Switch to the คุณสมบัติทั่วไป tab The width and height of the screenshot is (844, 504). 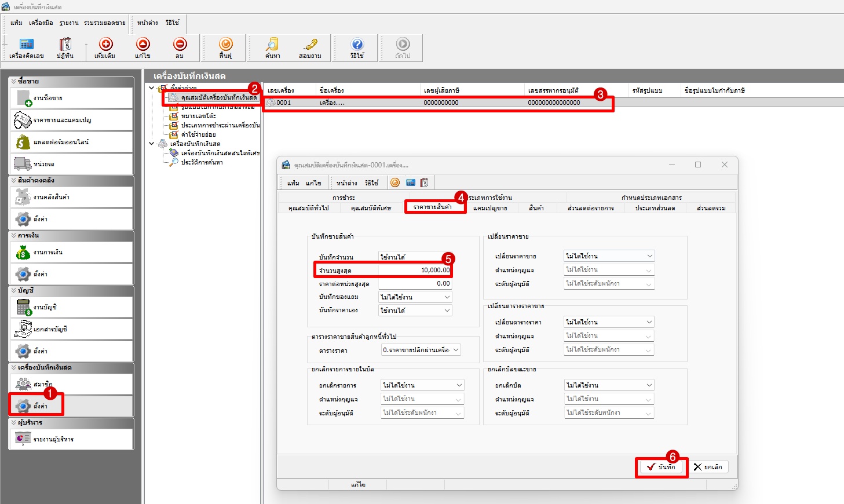coord(308,208)
